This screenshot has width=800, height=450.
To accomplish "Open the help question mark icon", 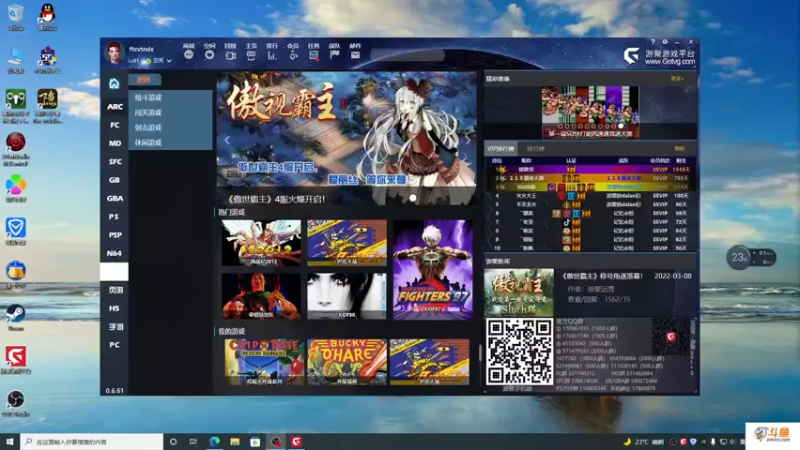I will tap(653, 42).
